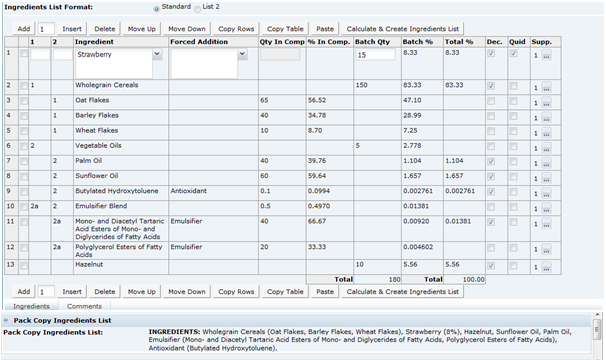Viewport: 606px width, 360px height.
Task: Open supplier lookup for Vegetable Oils row
Action: [x=546, y=148]
